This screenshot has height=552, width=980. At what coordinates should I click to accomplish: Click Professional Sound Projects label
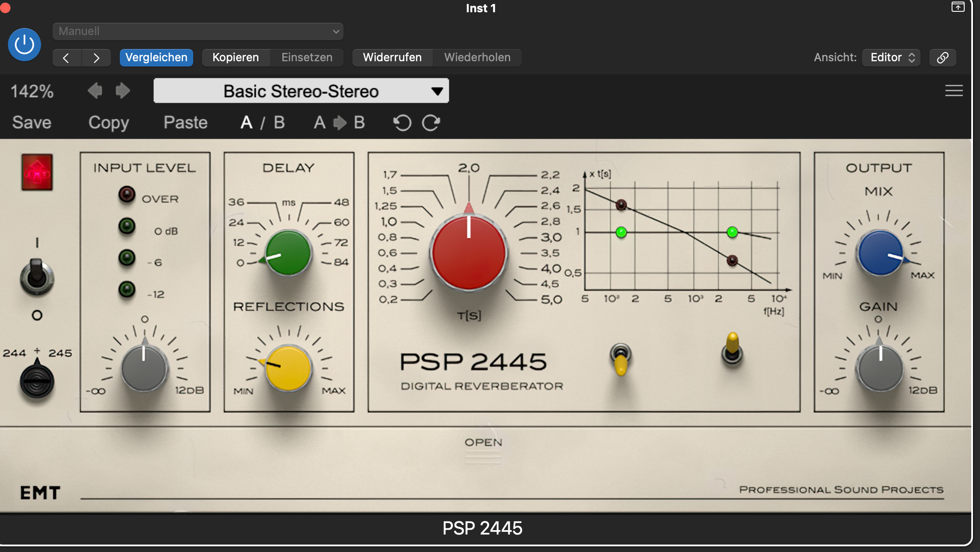[841, 489]
